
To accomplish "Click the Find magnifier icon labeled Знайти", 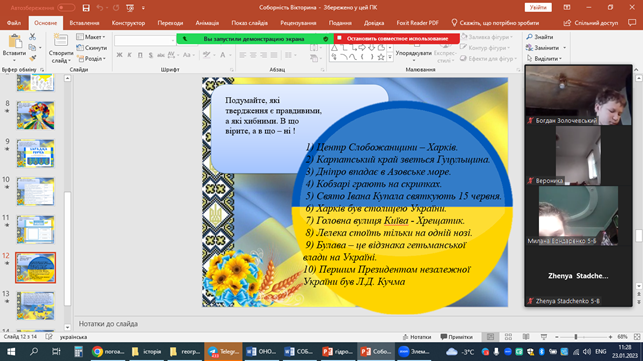I will point(540,37).
